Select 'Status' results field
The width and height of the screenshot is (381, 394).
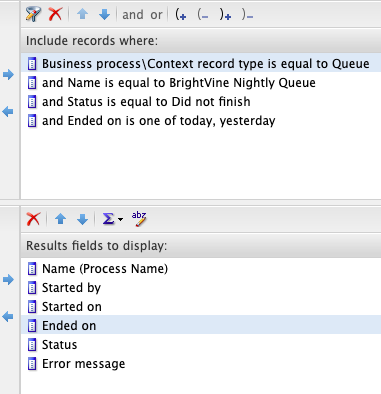pos(201,344)
